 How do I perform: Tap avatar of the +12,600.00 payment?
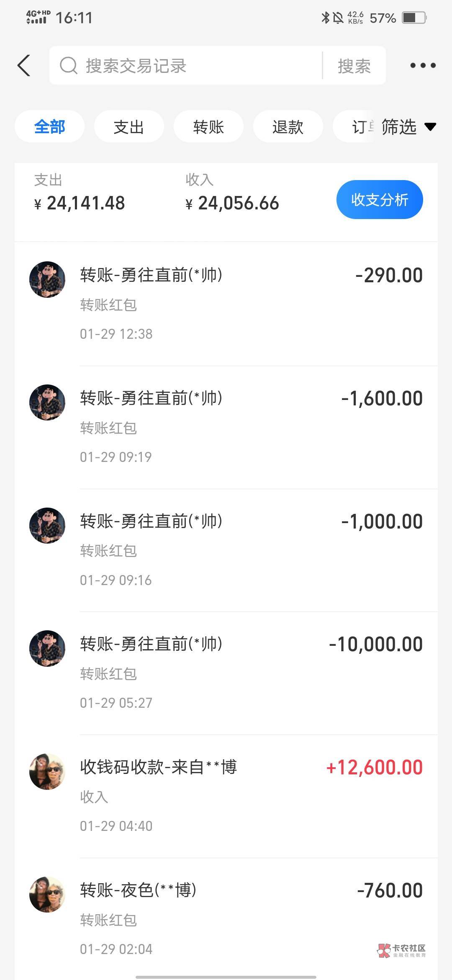47,771
